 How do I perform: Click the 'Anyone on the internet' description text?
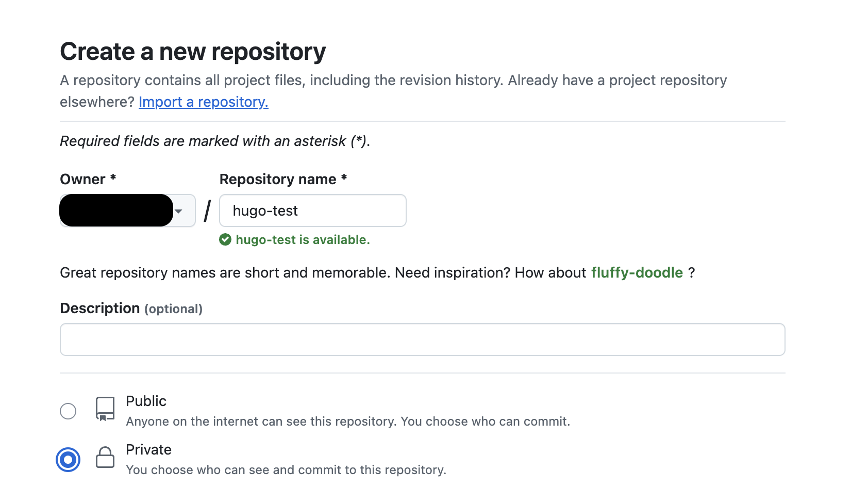click(348, 422)
